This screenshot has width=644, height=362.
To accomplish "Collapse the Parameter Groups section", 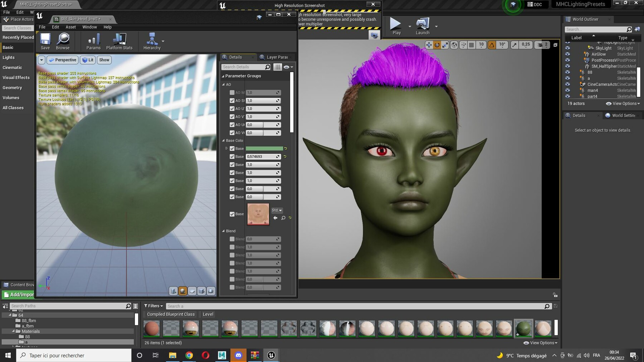I will coord(223,76).
